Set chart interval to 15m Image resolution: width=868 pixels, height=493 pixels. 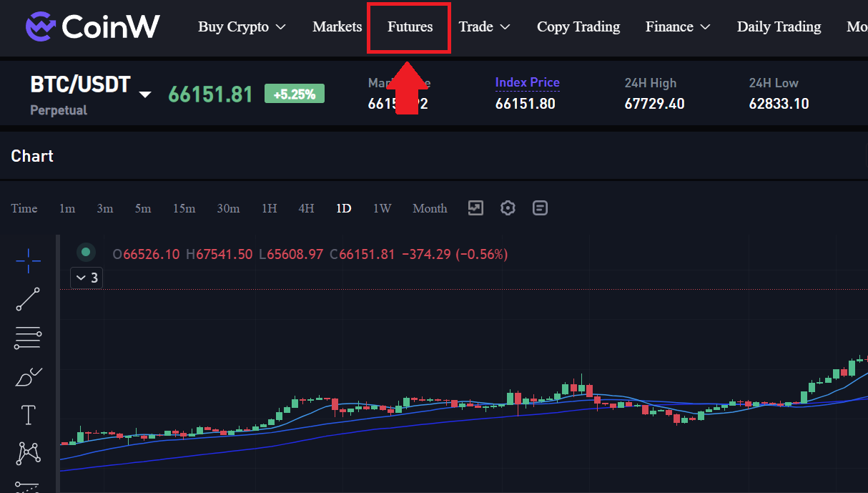[184, 208]
